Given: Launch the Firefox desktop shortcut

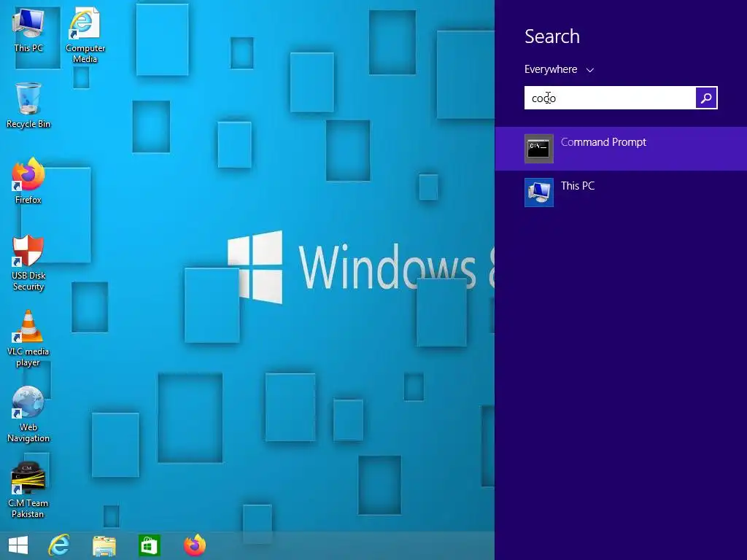Looking at the screenshot, I should coord(28,181).
